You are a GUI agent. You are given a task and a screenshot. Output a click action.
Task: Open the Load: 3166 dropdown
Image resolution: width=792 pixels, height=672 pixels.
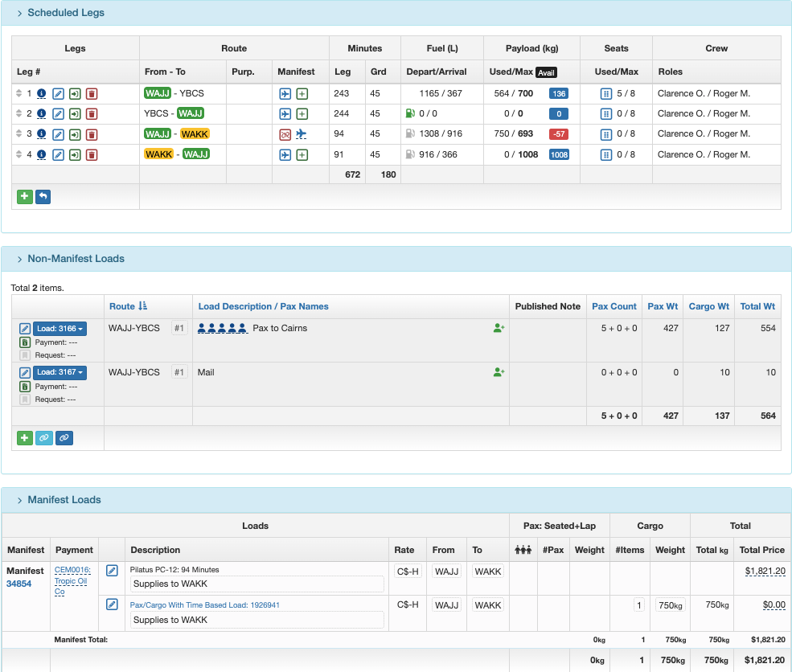coord(60,328)
